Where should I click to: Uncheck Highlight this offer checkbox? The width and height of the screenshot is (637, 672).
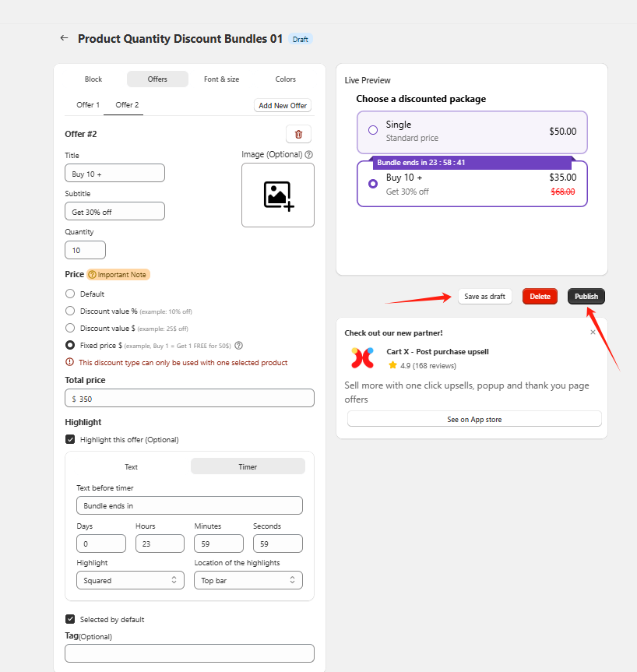[x=70, y=440]
